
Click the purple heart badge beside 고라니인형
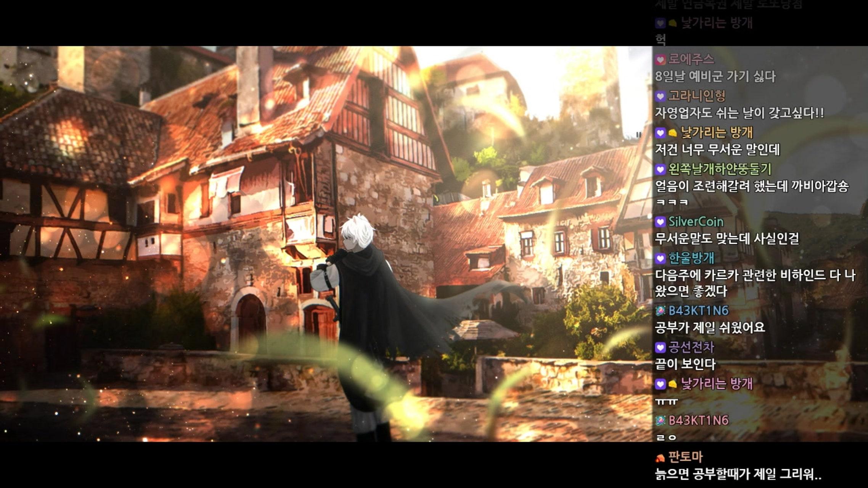pos(661,96)
